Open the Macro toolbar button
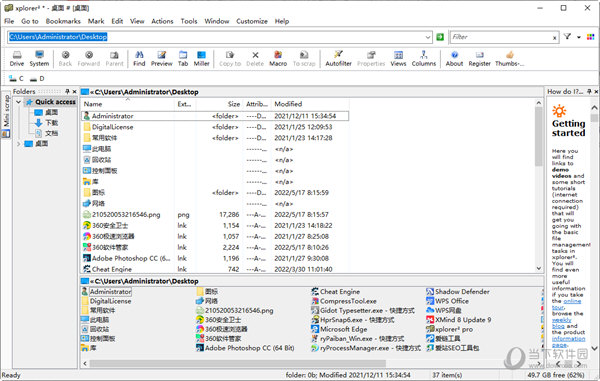This screenshot has height=381, width=600. coord(278,59)
